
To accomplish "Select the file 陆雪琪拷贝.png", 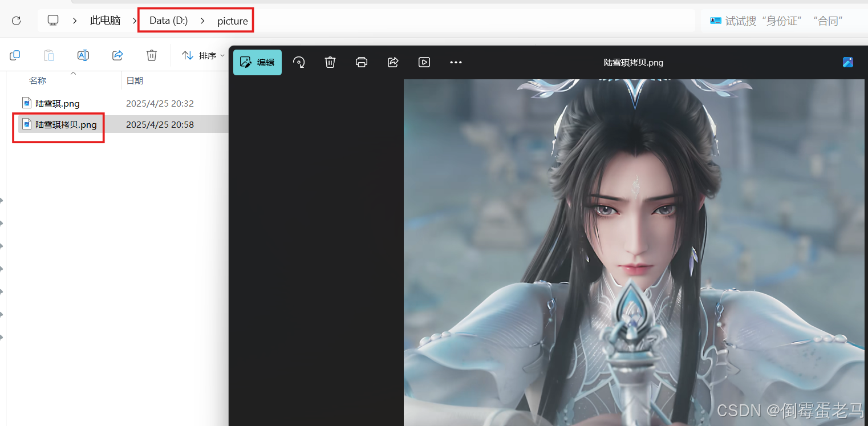I will click(x=66, y=124).
